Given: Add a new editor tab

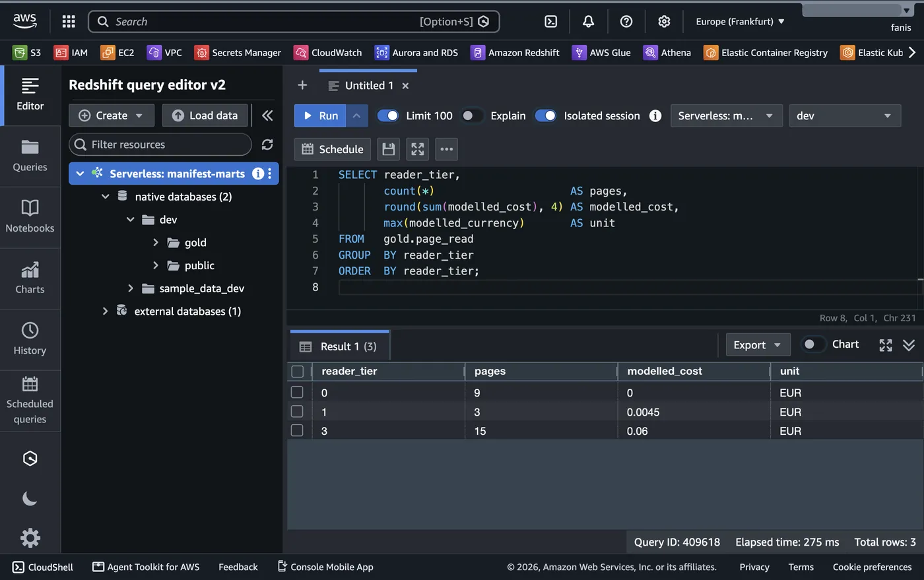Looking at the screenshot, I should [x=302, y=85].
